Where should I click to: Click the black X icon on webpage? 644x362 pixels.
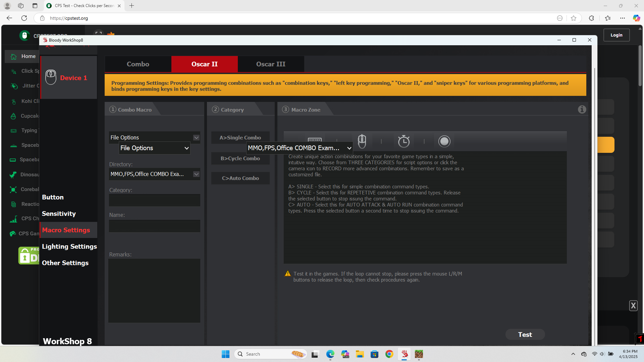click(x=633, y=305)
